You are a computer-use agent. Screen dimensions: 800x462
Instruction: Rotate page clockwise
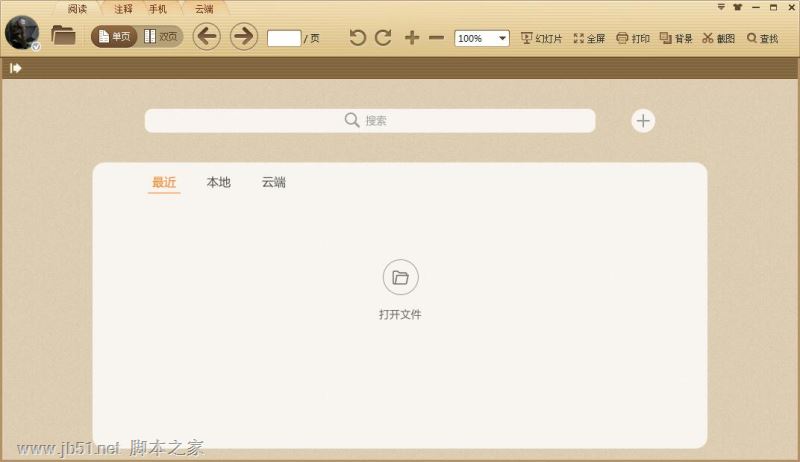(x=383, y=38)
